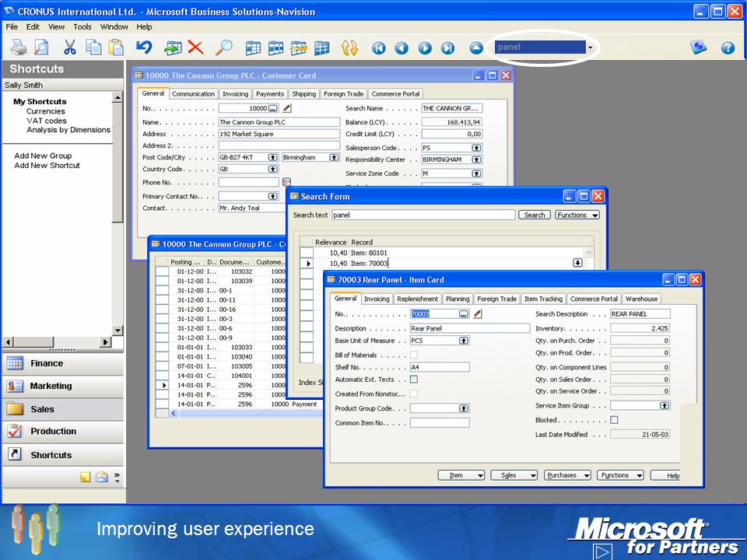Click the Shortcuts pane horizontal scrollbar
The width and height of the screenshot is (747, 560).
click(x=57, y=341)
